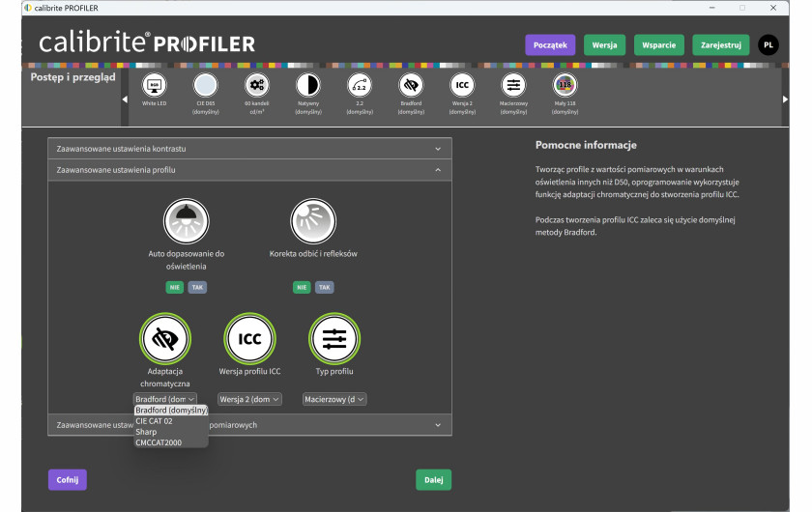812x512 pixels.
Task: Open the CIE D65 white point step icon
Action: click(206, 85)
